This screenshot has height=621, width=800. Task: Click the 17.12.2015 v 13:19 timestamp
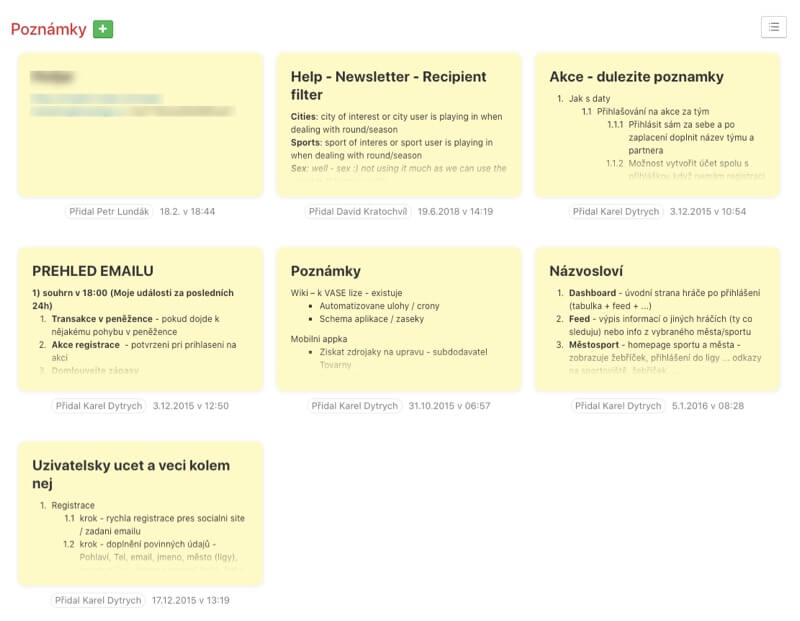190,600
